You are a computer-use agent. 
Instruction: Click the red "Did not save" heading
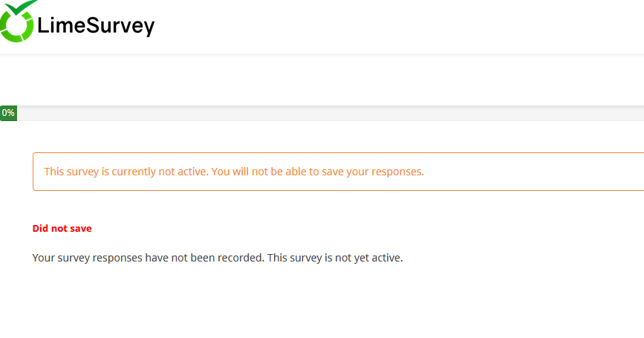click(x=62, y=229)
